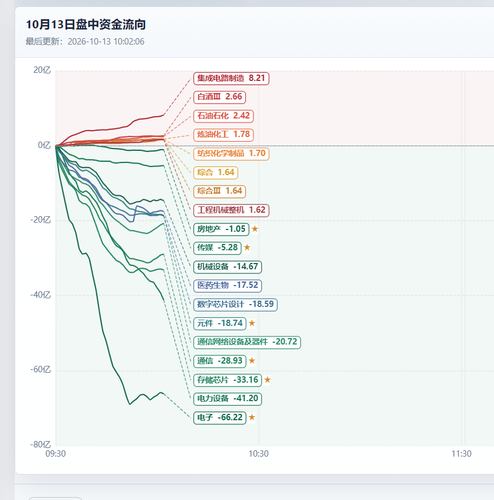Select the 炼油化工 1.78 tag
The height and width of the screenshot is (500, 494).
(x=223, y=135)
